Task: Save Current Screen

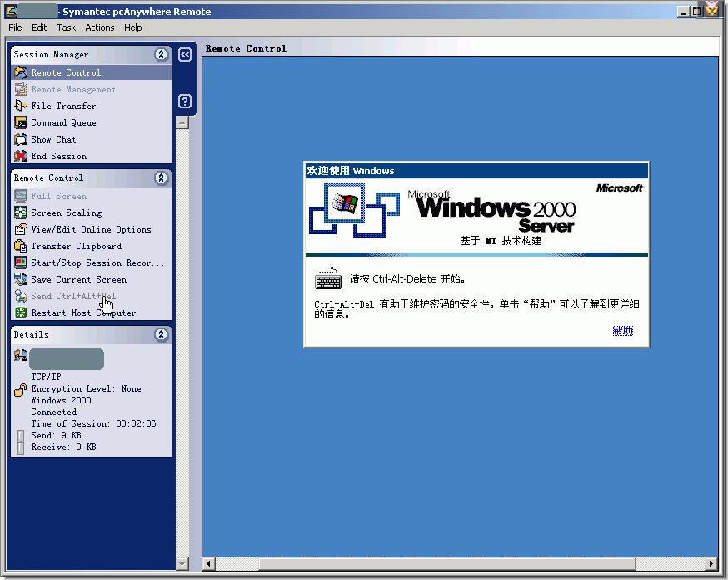Action: (x=78, y=279)
